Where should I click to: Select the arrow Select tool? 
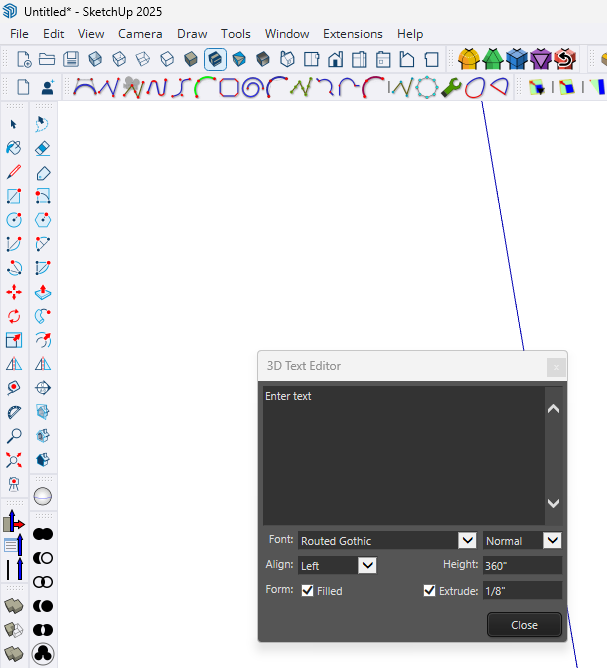pyautogui.click(x=14, y=124)
